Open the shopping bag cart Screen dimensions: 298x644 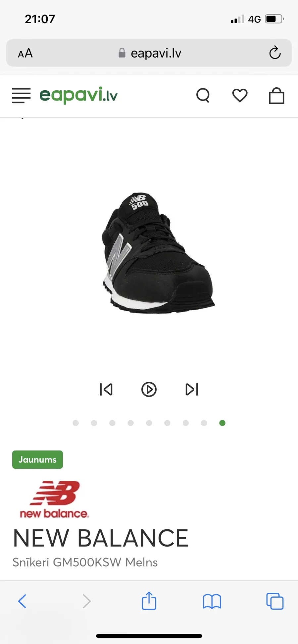point(276,96)
